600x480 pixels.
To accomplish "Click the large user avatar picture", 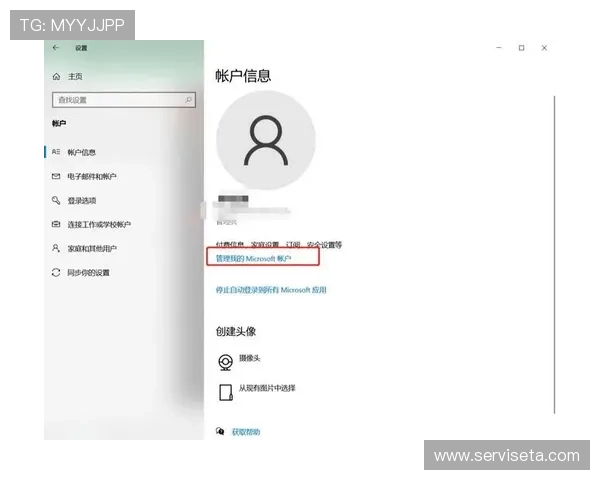I will point(266,140).
